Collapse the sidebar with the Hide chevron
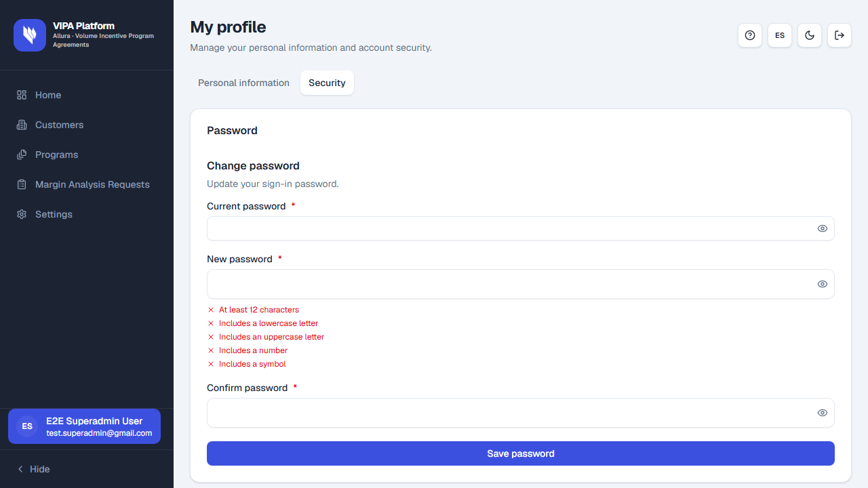The width and height of the screenshot is (868, 488). [x=33, y=469]
